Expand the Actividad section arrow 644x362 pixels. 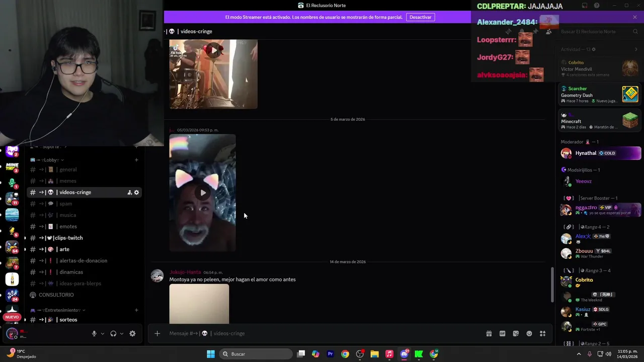636,49
